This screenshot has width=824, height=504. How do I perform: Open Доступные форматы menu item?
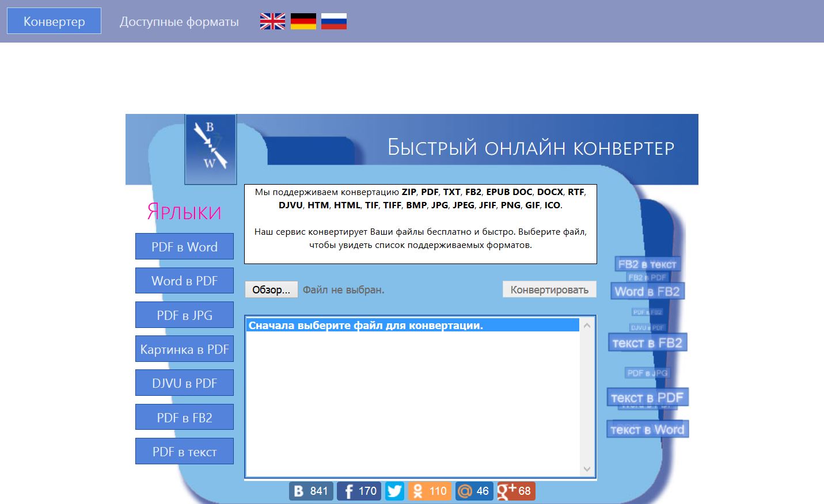[x=179, y=22]
